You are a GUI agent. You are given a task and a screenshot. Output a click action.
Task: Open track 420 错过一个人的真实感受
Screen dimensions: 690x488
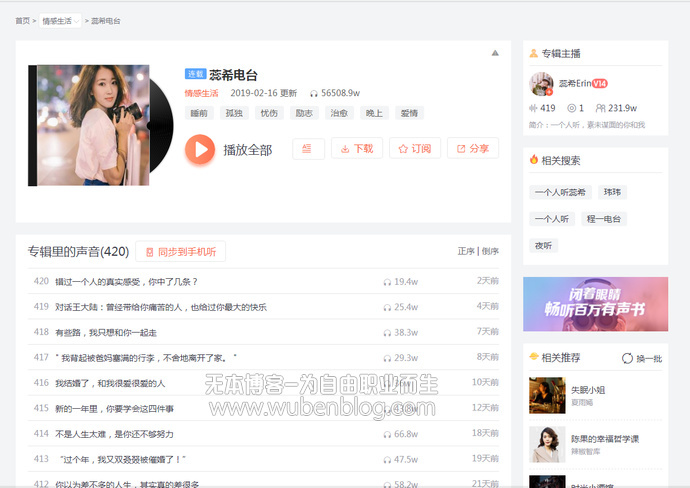126,282
